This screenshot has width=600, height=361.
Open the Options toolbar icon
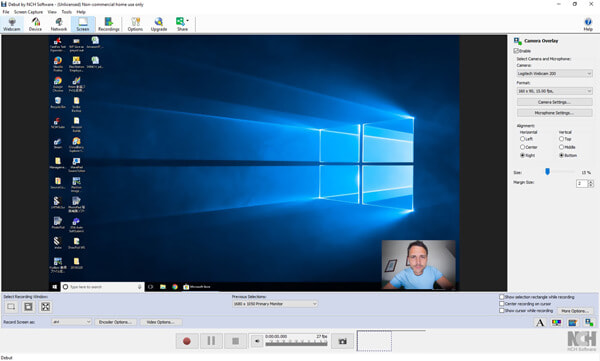(x=135, y=24)
